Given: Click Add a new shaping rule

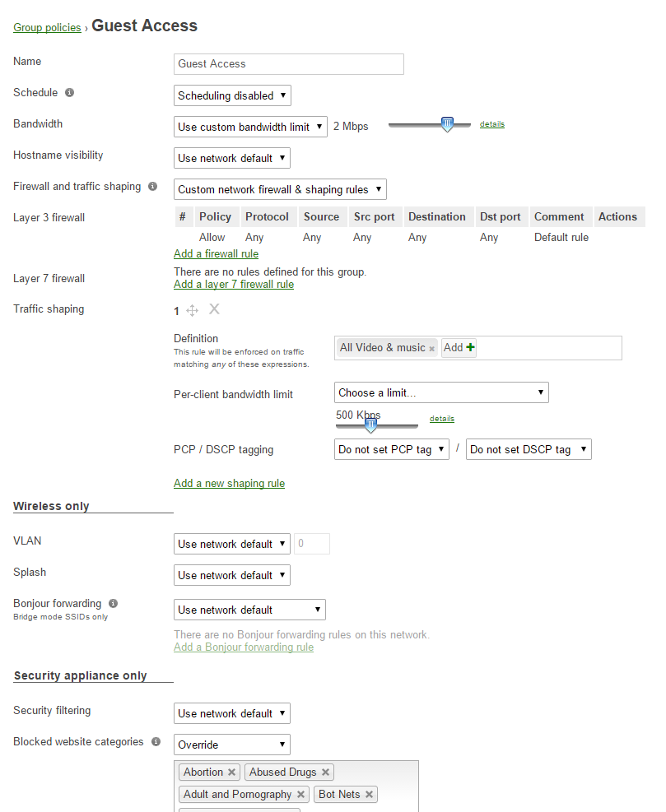Looking at the screenshot, I should (229, 483).
